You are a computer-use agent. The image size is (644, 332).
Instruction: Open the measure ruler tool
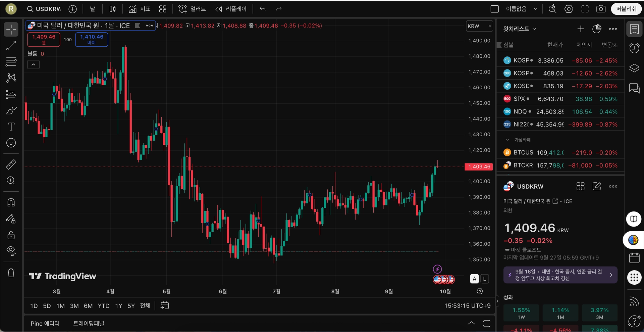(x=11, y=164)
